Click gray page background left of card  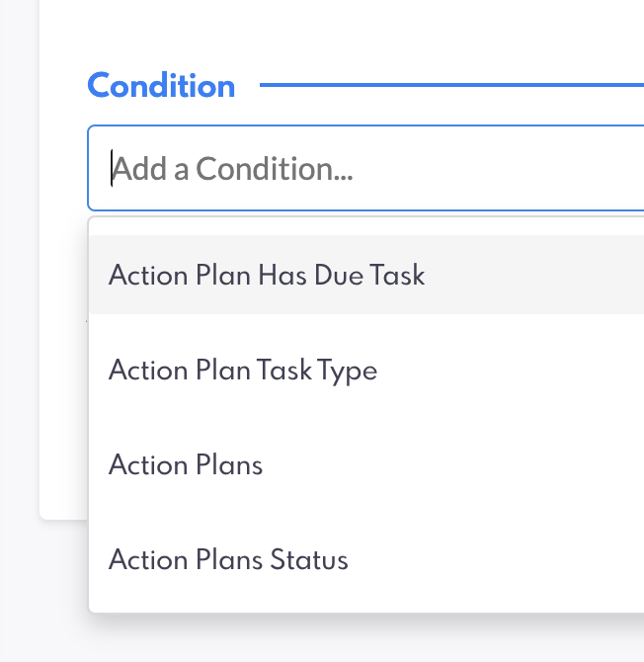coord(19,296)
